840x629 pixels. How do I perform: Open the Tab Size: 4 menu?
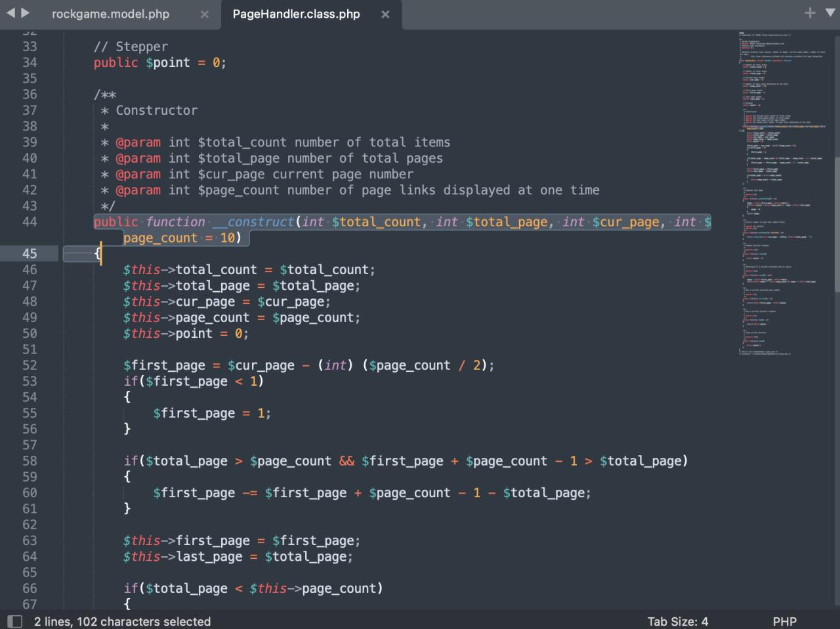coord(678,621)
